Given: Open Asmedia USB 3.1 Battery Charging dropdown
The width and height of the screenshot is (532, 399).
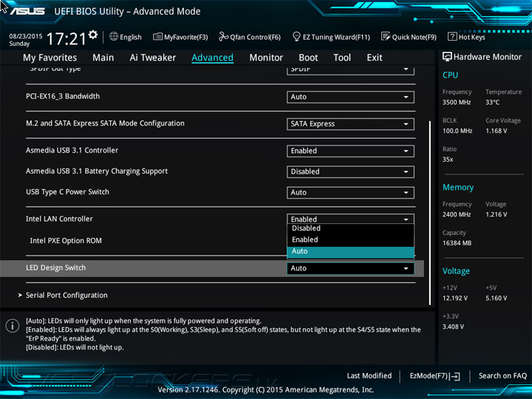Looking at the screenshot, I should tap(350, 172).
